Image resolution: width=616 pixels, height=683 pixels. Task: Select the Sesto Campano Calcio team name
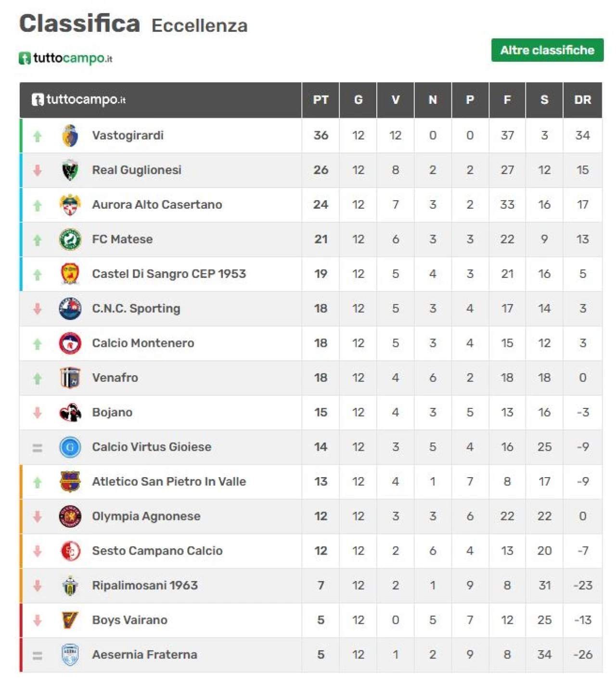(157, 551)
